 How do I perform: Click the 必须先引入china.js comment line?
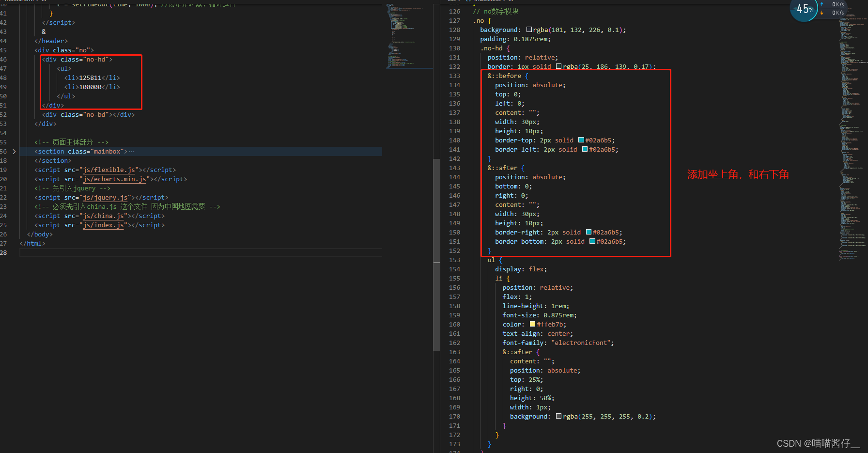click(x=127, y=207)
